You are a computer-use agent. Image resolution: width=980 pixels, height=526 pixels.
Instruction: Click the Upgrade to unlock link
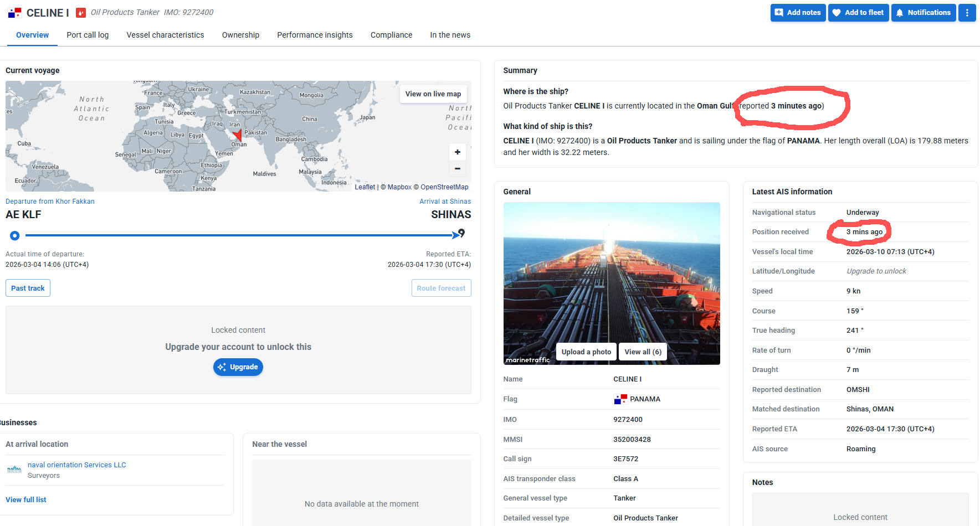point(876,271)
